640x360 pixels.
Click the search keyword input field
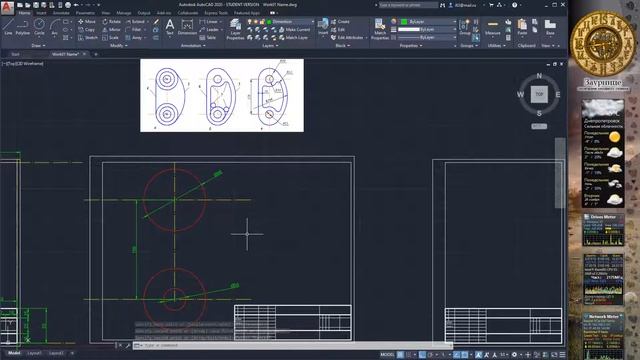click(x=408, y=5)
